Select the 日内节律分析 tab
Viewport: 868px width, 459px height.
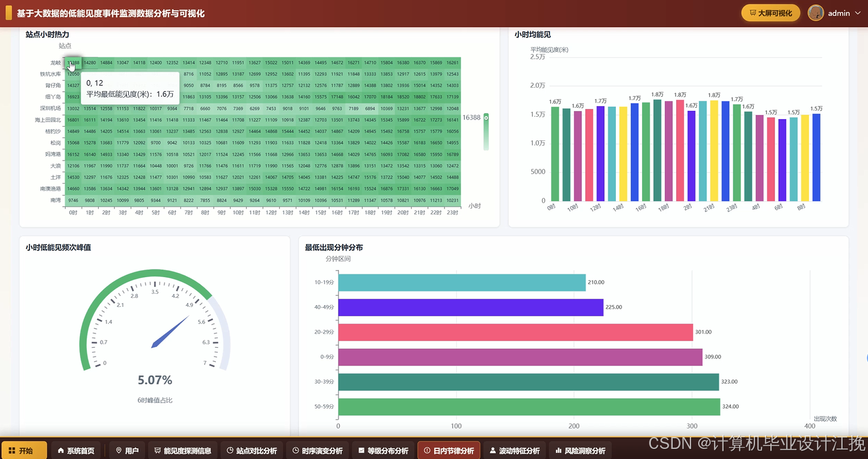tap(449, 451)
